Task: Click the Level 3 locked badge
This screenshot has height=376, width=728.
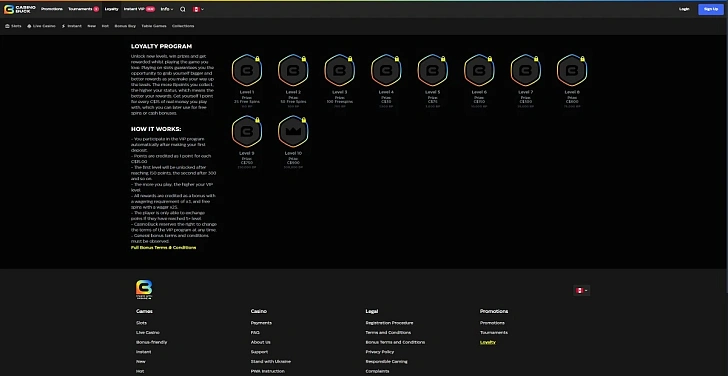Action: pos(340,70)
